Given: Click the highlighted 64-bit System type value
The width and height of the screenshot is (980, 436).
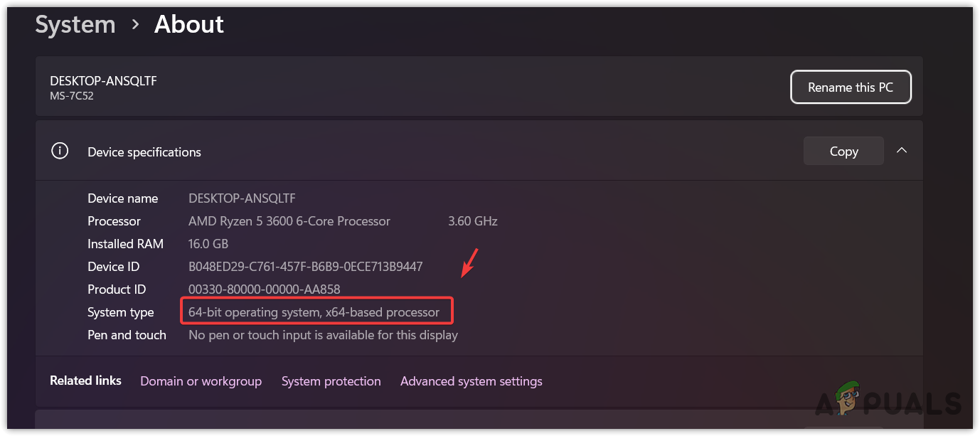Looking at the screenshot, I should coord(314,312).
